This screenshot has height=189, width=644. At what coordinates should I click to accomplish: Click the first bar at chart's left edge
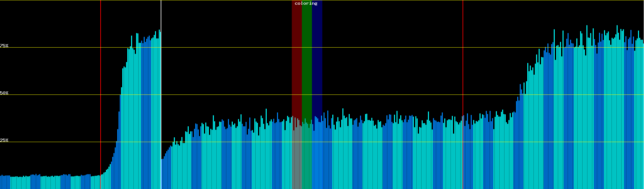click(x=1, y=183)
